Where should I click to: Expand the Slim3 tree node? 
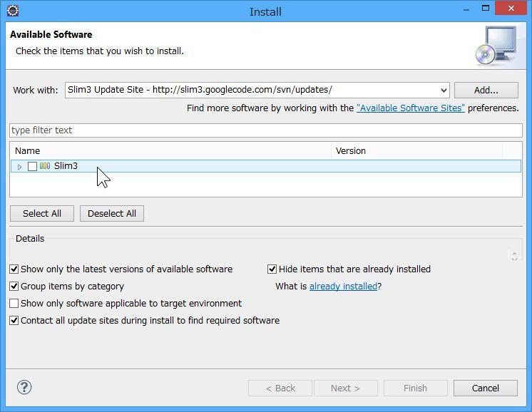(x=20, y=167)
